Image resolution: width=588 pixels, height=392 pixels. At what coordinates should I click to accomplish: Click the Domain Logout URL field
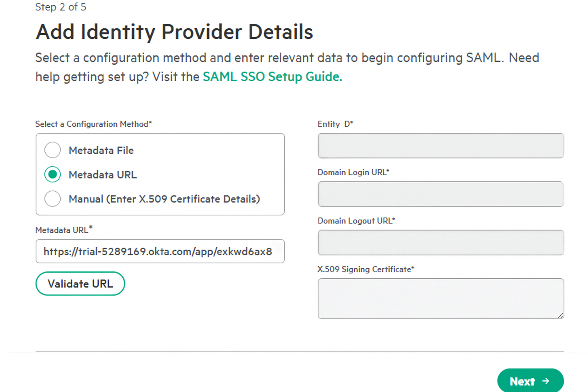point(441,243)
